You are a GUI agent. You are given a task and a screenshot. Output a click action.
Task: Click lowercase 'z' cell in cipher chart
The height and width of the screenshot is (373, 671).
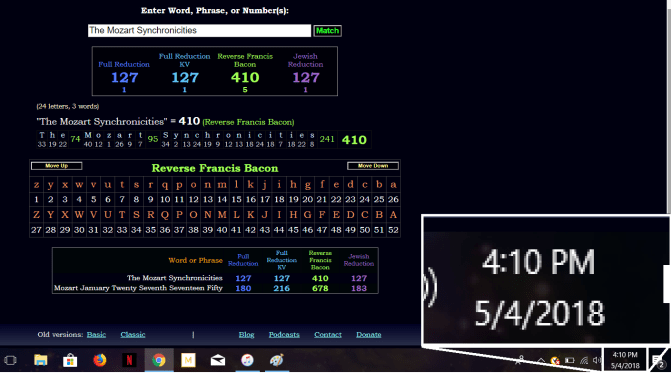pos(36,185)
